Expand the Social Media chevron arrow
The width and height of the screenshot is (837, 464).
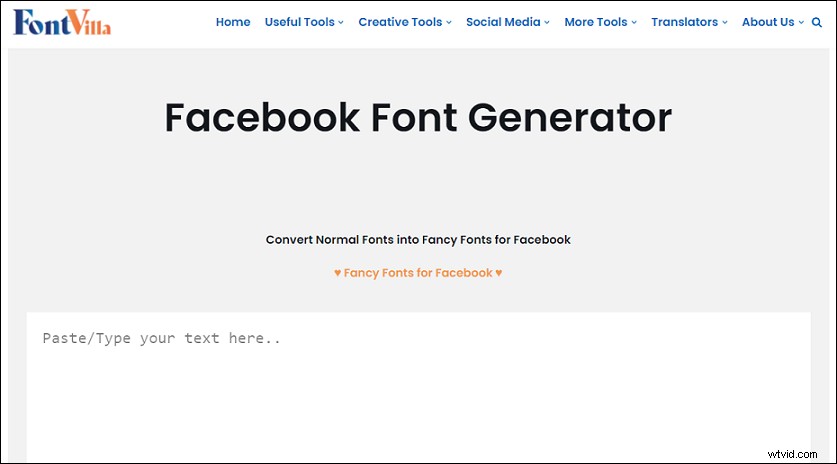[x=547, y=22]
